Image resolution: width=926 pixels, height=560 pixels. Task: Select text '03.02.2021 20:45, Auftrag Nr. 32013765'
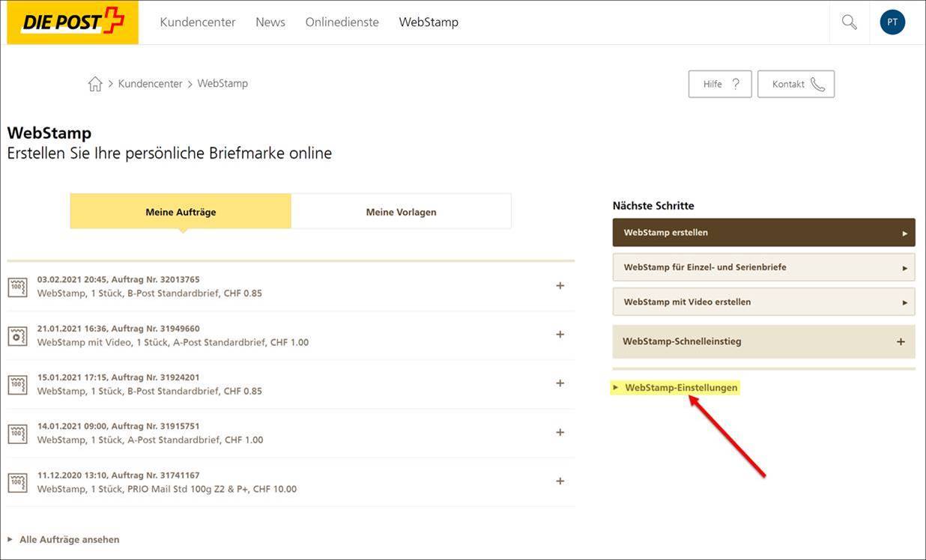[x=118, y=279]
